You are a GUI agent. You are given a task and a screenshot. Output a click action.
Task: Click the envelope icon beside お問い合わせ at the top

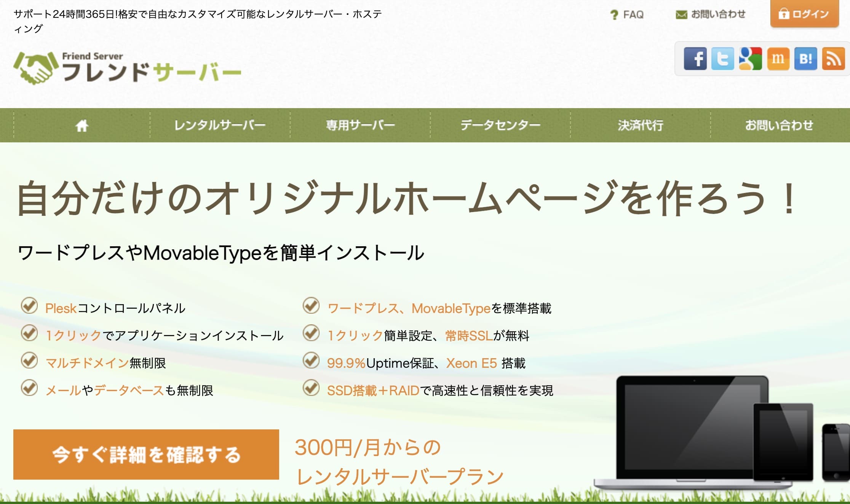coord(681,15)
